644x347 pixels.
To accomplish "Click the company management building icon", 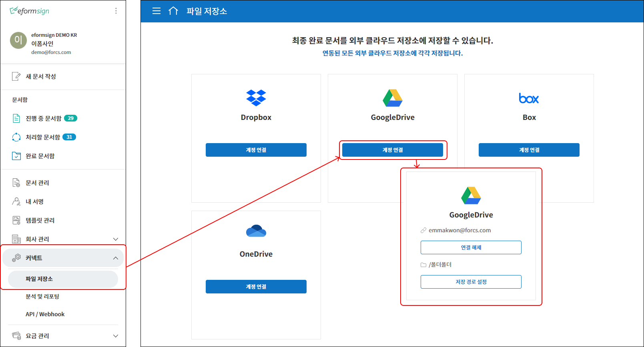I will point(16,239).
